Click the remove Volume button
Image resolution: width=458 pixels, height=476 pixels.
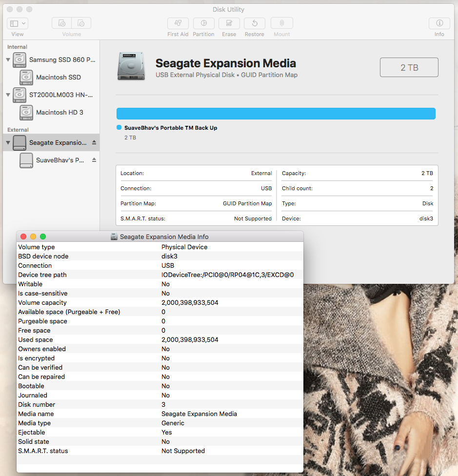(x=81, y=23)
